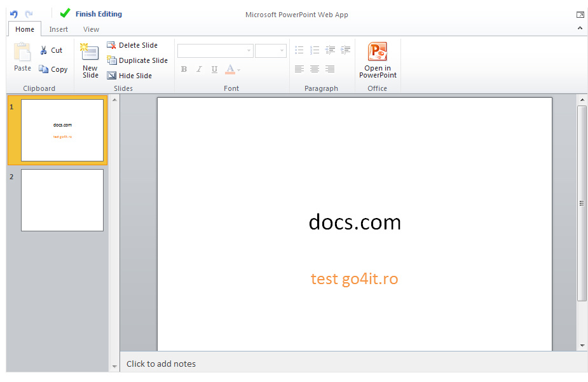588x382 pixels.
Task: Click the Delete Slide icon
Action: pos(111,45)
